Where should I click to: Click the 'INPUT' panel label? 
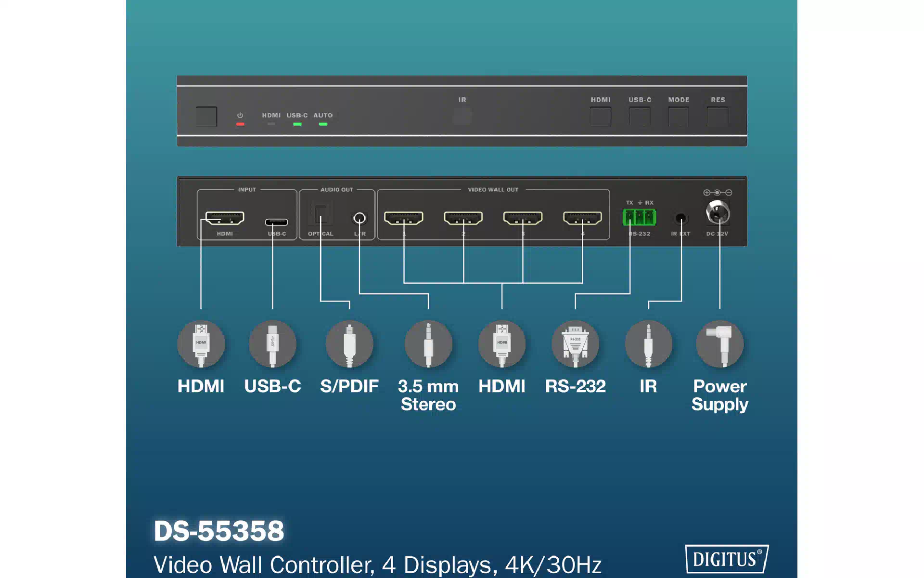coord(247,190)
